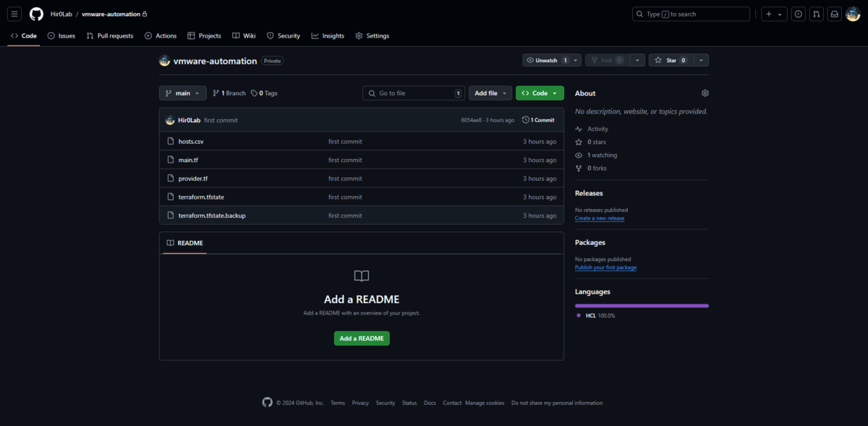Click the book icon above Add a README
The width and height of the screenshot is (868, 426).
[x=362, y=276]
